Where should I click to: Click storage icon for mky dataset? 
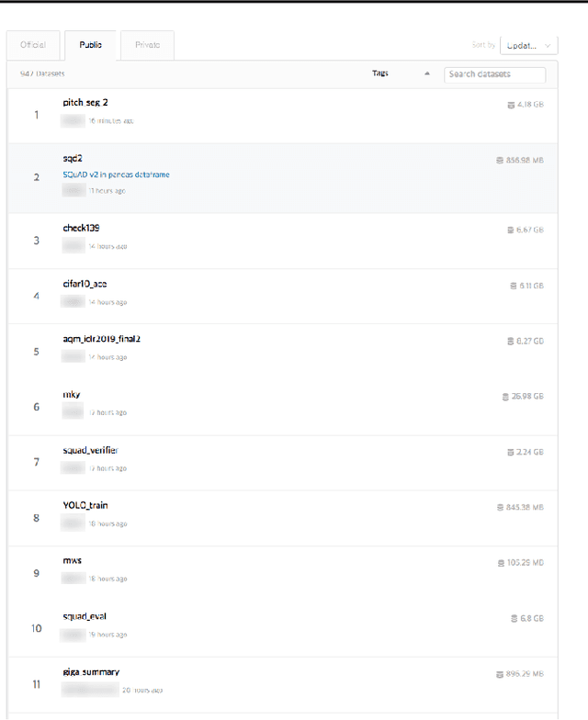tap(504, 397)
